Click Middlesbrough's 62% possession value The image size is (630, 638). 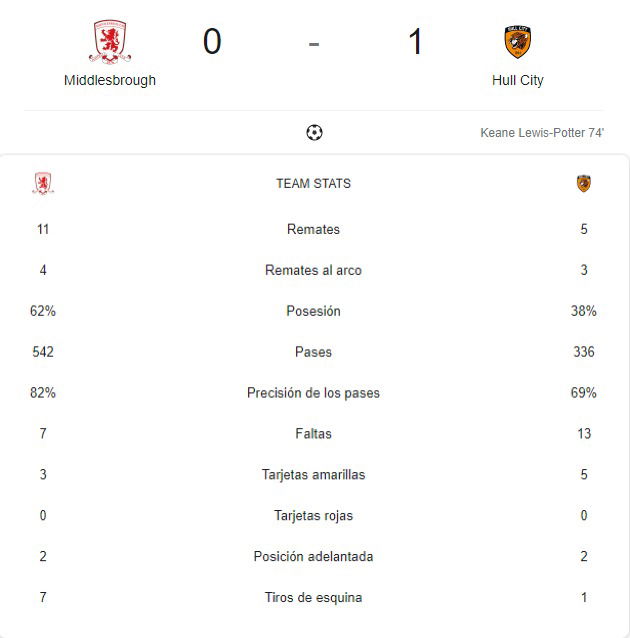click(x=43, y=311)
